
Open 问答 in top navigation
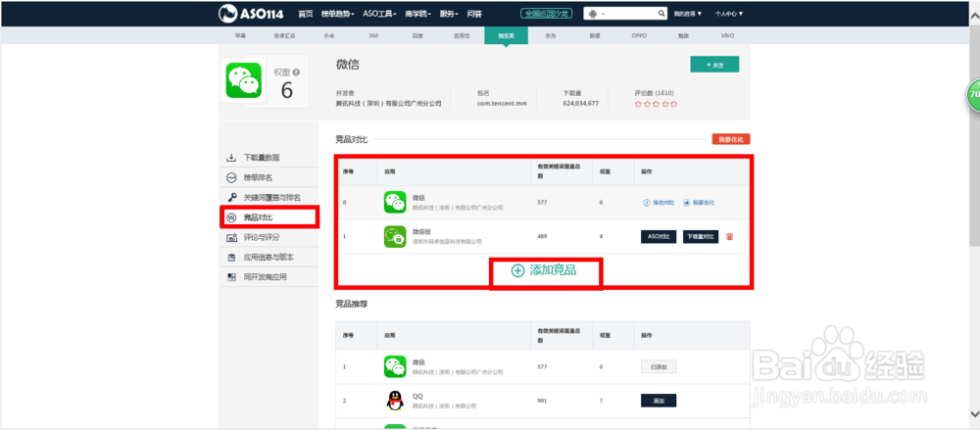pos(474,14)
